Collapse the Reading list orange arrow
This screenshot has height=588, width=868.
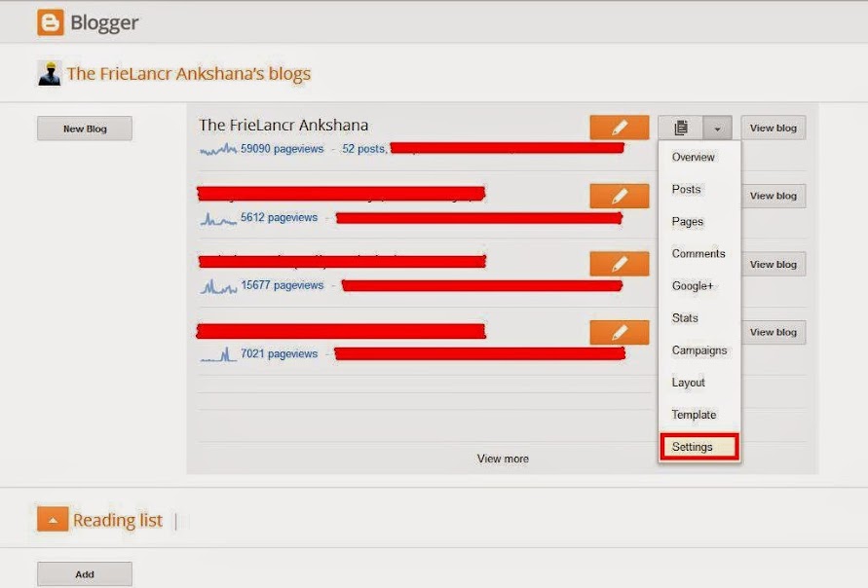53,520
